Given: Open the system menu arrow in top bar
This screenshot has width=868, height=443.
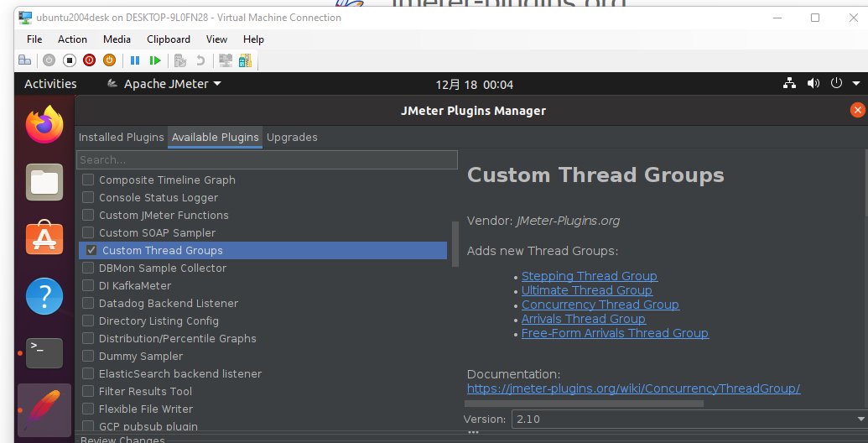Looking at the screenshot, I should [856, 84].
